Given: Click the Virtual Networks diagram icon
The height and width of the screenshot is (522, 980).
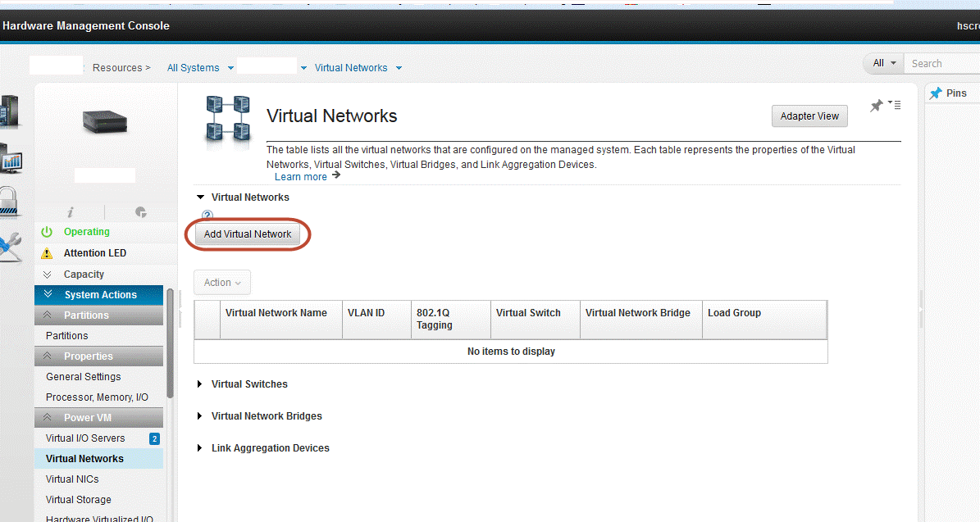Looking at the screenshot, I should 227,117.
